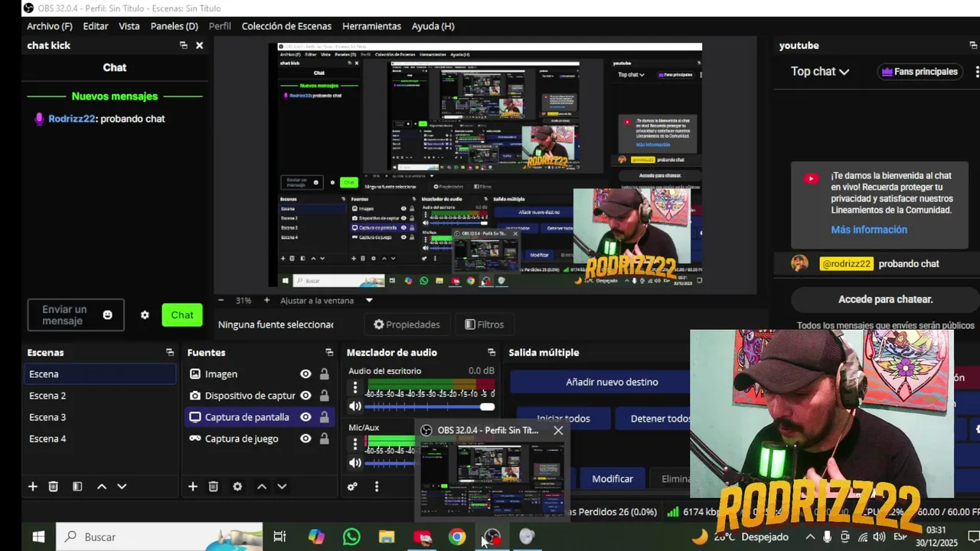This screenshot has width=980, height=551.
Task: Open the Colección de Escenas menu
Action: 286,26
